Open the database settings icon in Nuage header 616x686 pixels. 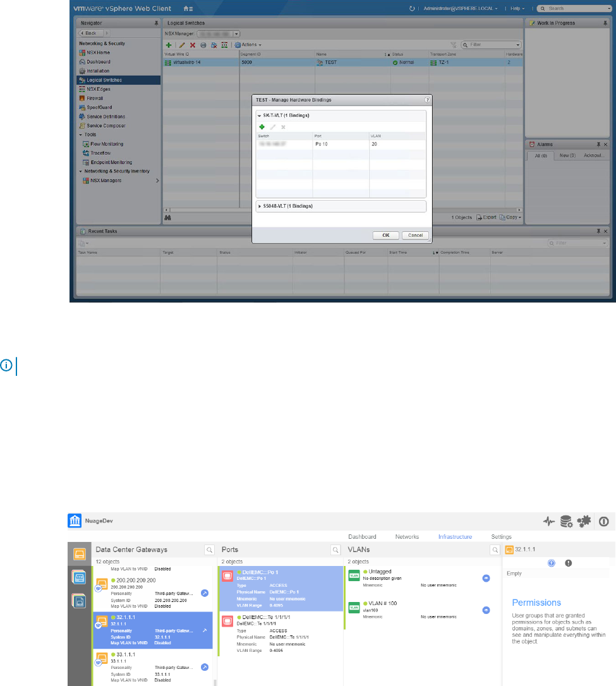click(x=567, y=521)
